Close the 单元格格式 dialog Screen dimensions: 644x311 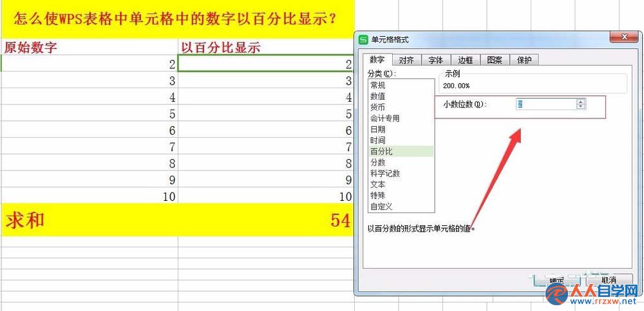[x=624, y=37]
